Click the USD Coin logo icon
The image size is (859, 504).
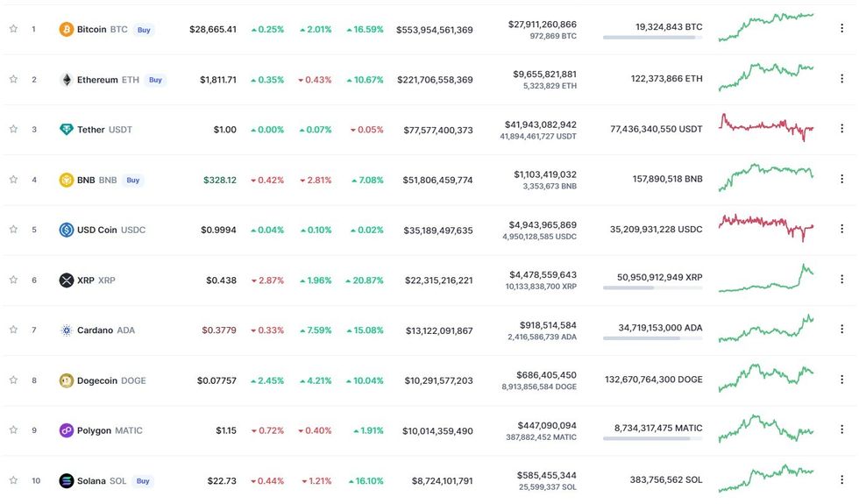coord(66,230)
